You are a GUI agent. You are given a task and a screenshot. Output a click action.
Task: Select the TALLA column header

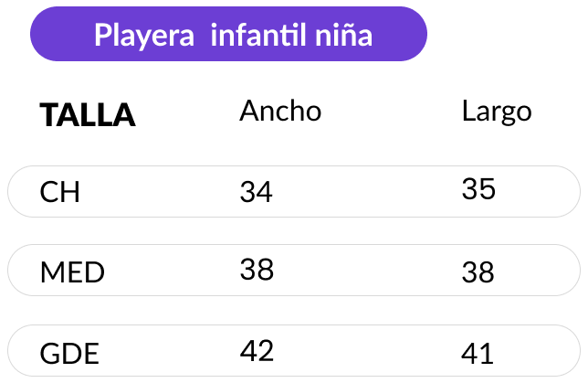click(x=88, y=115)
